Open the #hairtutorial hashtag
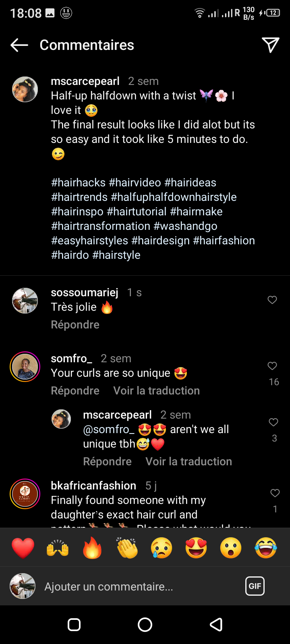 pyautogui.click(x=137, y=212)
